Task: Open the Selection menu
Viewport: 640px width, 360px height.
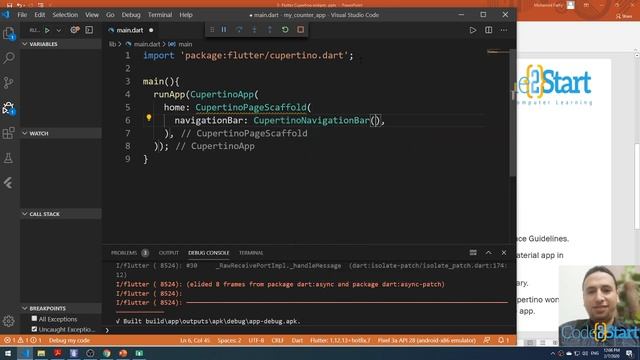Action: point(65,15)
